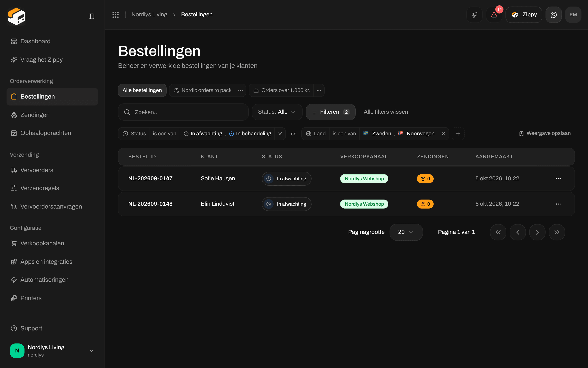Open the Paginagrootte 20 dropdown

click(x=406, y=232)
